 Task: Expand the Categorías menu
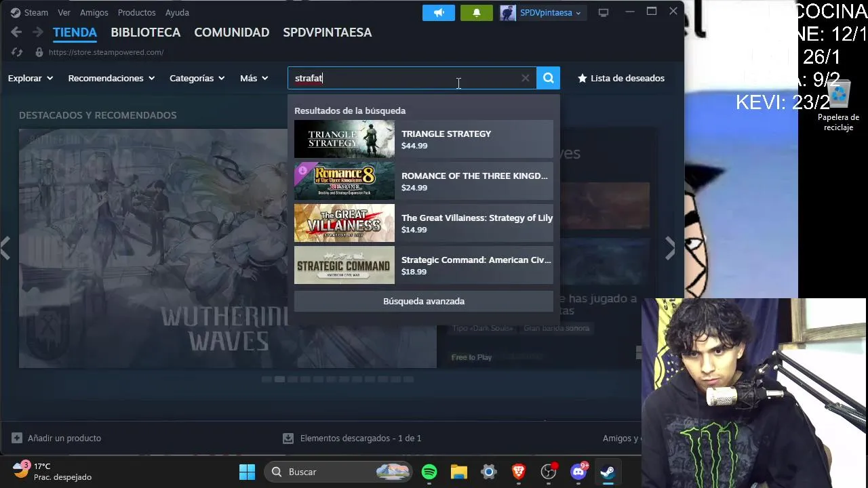(x=197, y=78)
